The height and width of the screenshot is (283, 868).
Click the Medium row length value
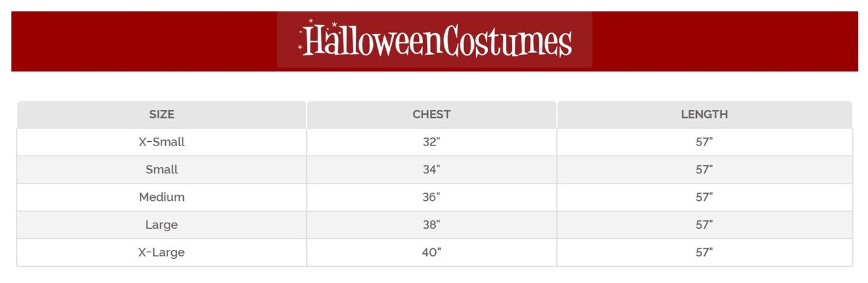point(704,197)
